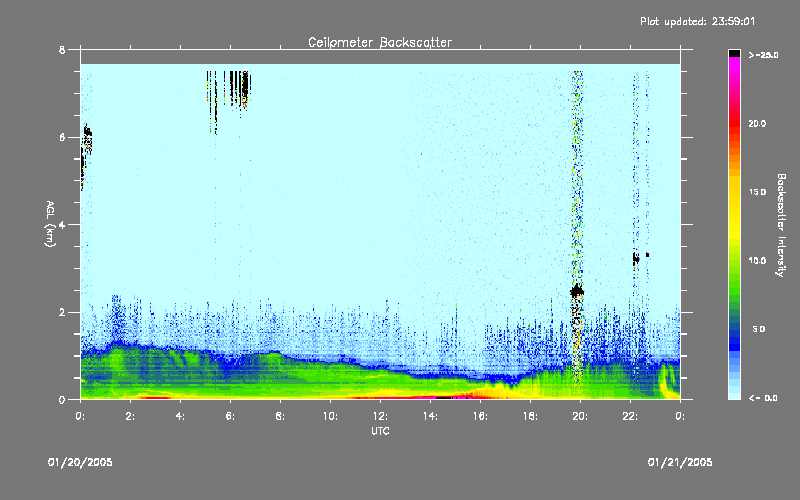Click the y-axis tick label 6
800x500 pixels.
62,137
